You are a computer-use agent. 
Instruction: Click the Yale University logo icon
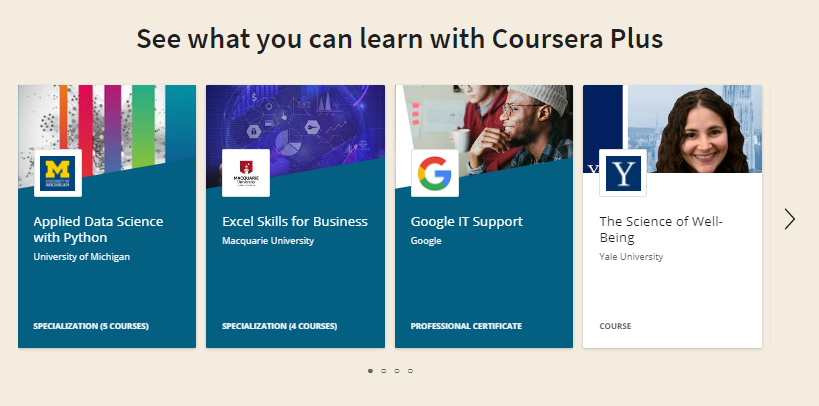623,173
